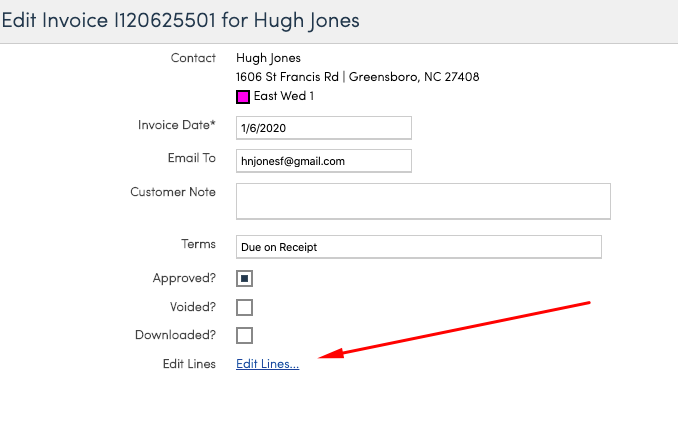Click the magenta route color swatch

coord(243,97)
